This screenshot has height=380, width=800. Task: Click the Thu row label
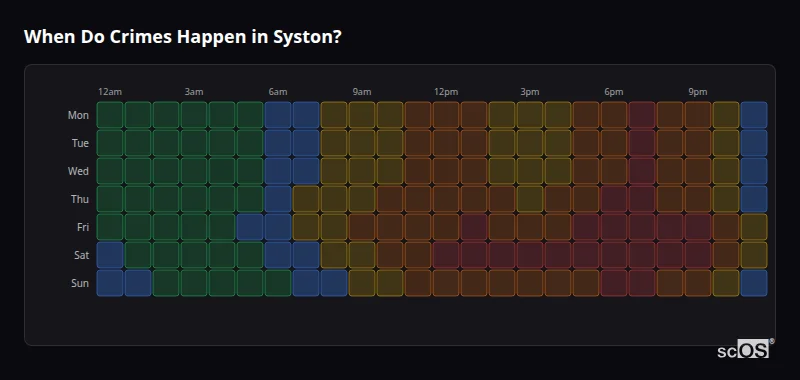[80, 199]
